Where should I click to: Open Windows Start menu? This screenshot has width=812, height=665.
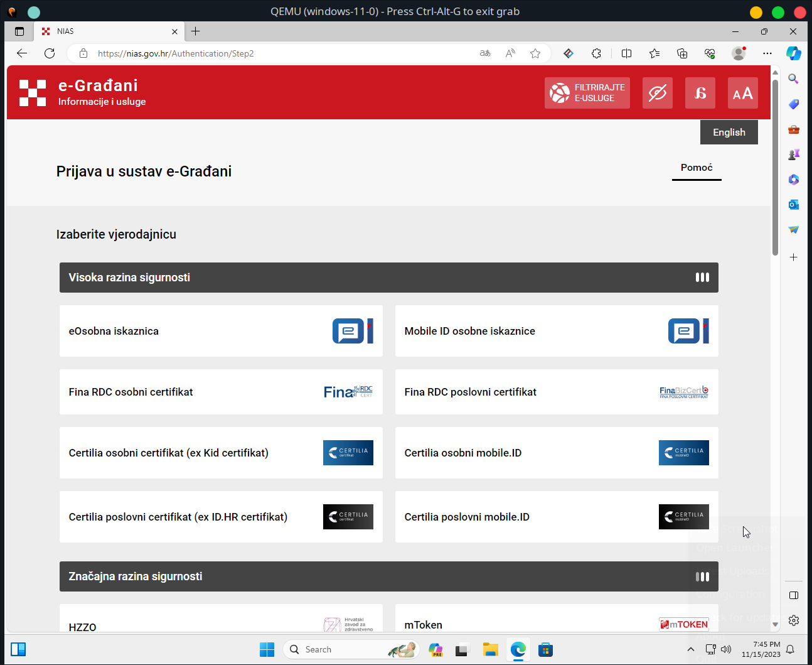[x=267, y=649]
